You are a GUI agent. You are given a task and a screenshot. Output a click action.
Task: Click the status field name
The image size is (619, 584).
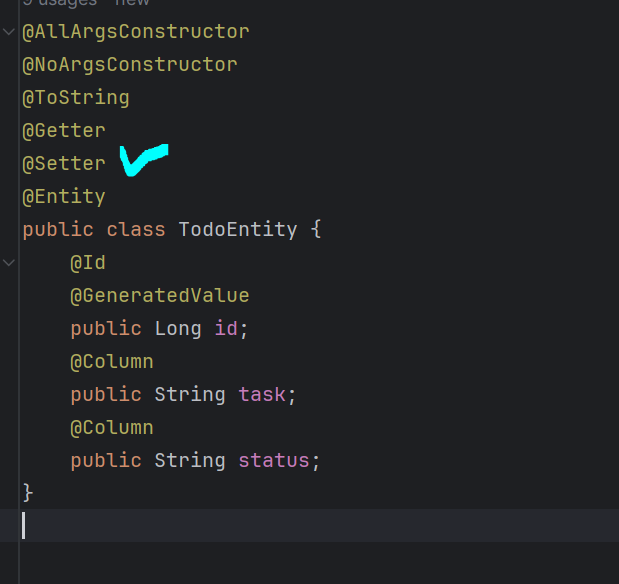[x=274, y=460]
